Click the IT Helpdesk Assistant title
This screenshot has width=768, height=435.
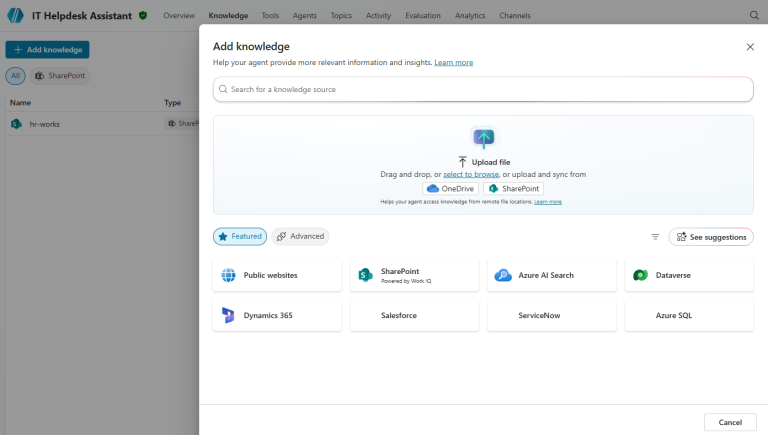tap(82, 16)
